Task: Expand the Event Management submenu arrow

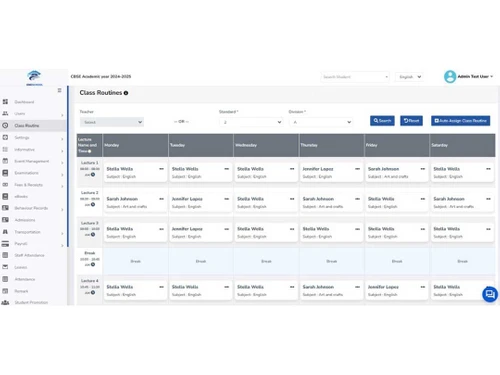Action: (x=62, y=163)
